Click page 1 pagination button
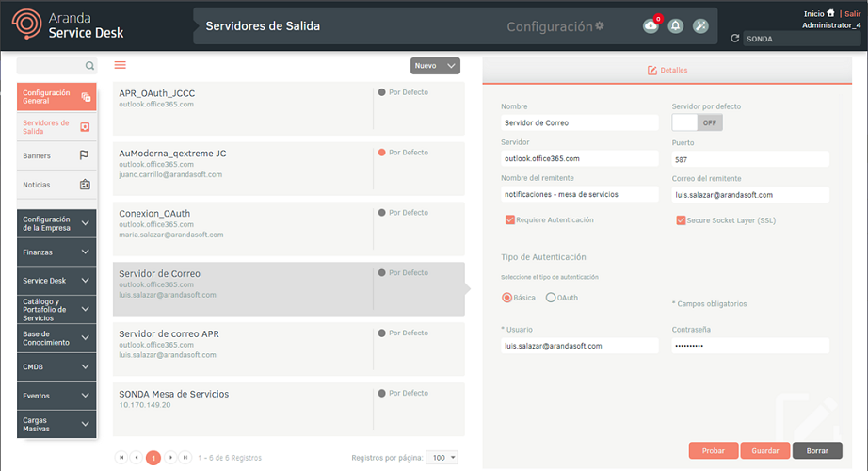Image resolution: width=868 pixels, height=471 pixels. click(153, 458)
